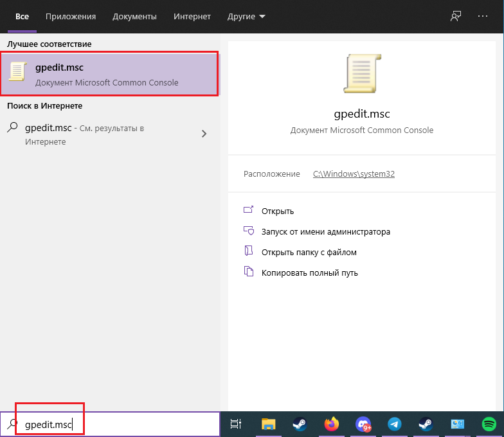
Task: Open Task View on the taskbar
Action: pos(236,424)
